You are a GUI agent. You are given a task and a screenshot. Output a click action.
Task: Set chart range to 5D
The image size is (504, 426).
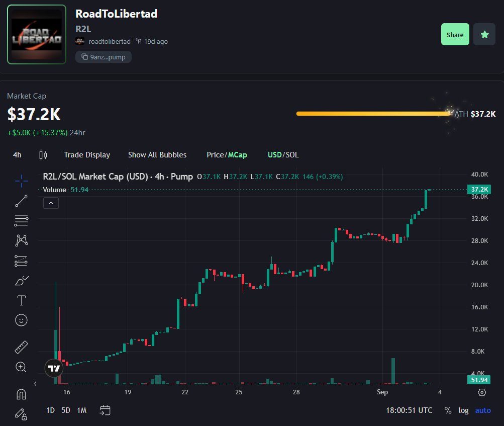(65, 410)
